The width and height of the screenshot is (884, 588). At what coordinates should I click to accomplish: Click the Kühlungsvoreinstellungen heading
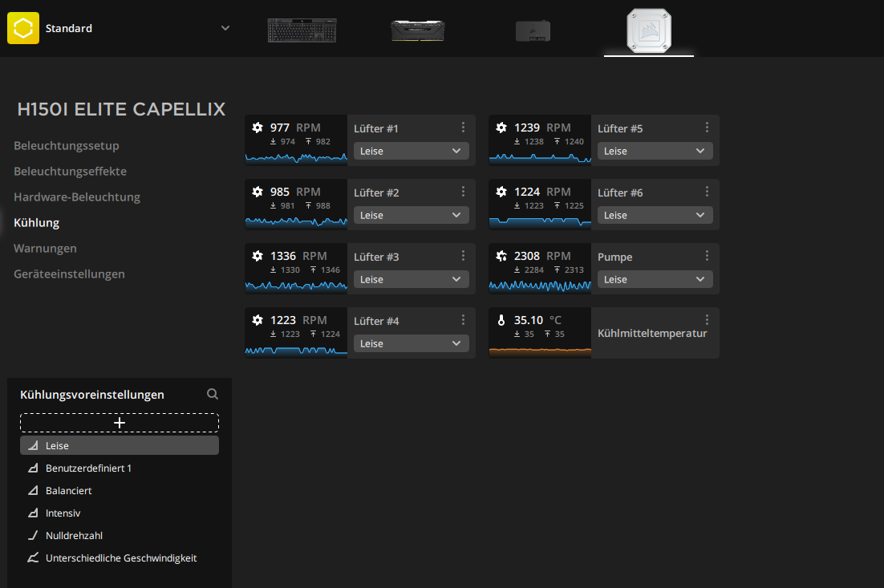(92, 395)
